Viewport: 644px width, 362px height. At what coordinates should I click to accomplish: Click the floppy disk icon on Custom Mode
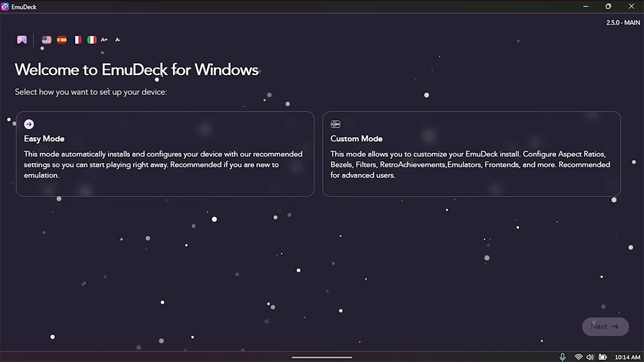tap(335, 123)
